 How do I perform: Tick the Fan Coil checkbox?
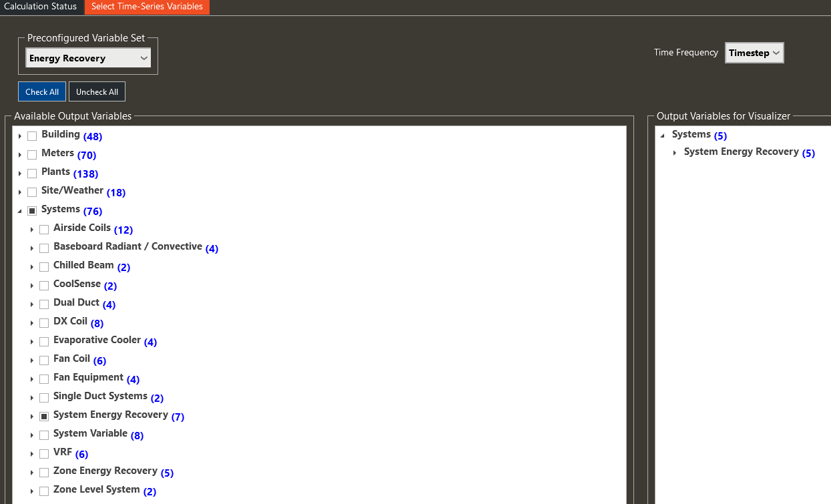pyautogui.click(x=44, y=360)
